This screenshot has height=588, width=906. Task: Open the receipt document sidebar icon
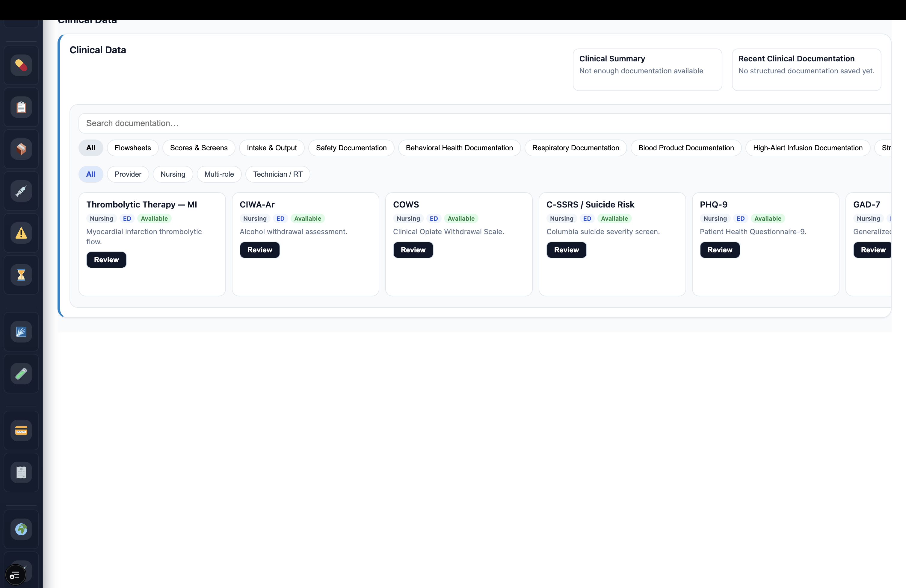click(21, 472)
